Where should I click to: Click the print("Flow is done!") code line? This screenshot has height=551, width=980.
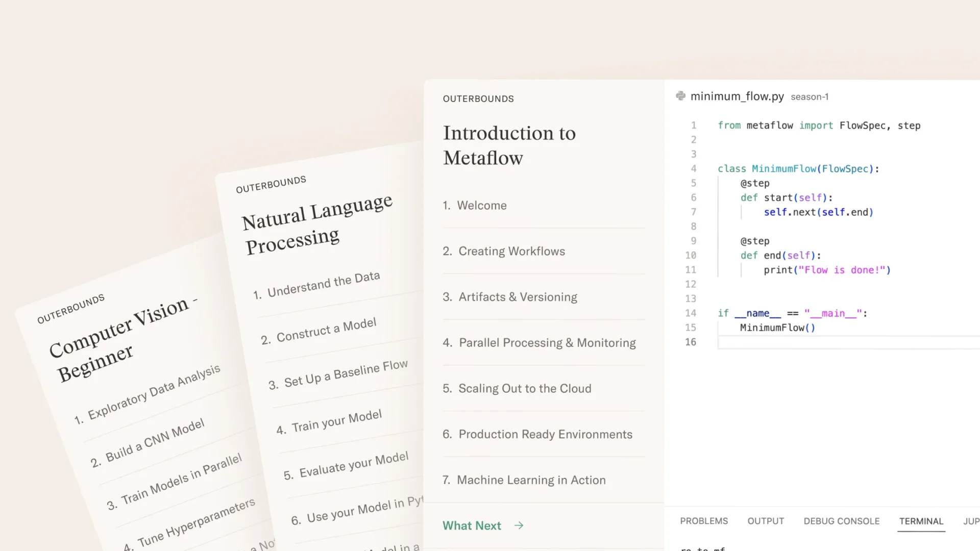coord(827,270)
